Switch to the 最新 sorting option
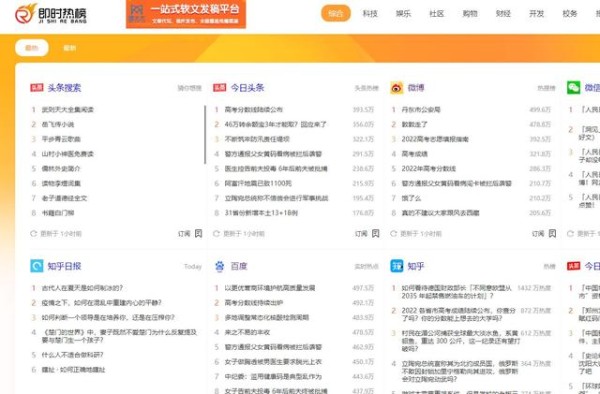This screenshot has width=600, height=394. [69, 48]
